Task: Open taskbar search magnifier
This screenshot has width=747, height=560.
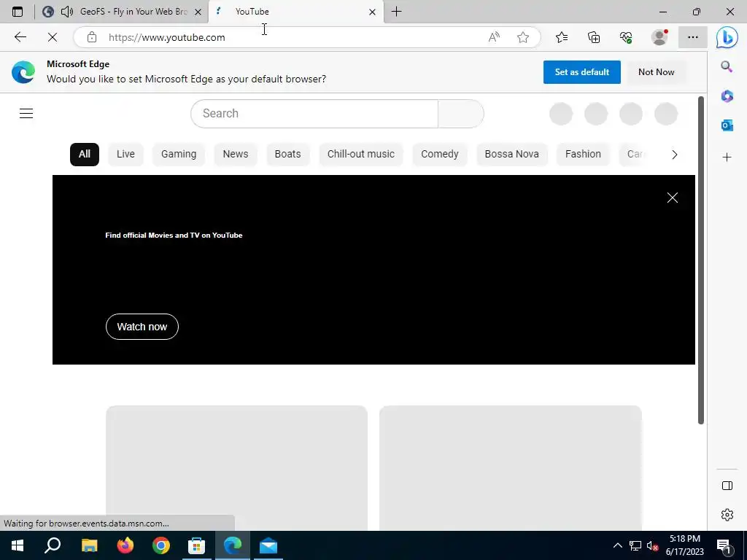Action: (53, 545)
